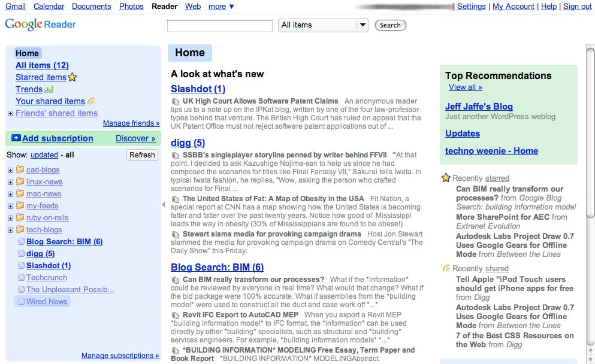Click the item icon beside BUILDING INFORMATION MODELING essay
Image resolution: width=595 pixels, height=364 pixels.
click(x=176, y=350)
